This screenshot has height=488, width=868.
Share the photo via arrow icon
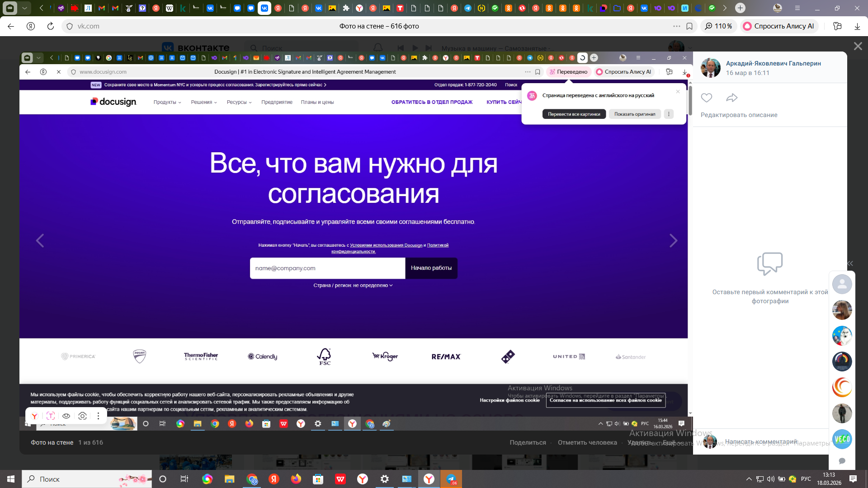[x=731, y=98]
